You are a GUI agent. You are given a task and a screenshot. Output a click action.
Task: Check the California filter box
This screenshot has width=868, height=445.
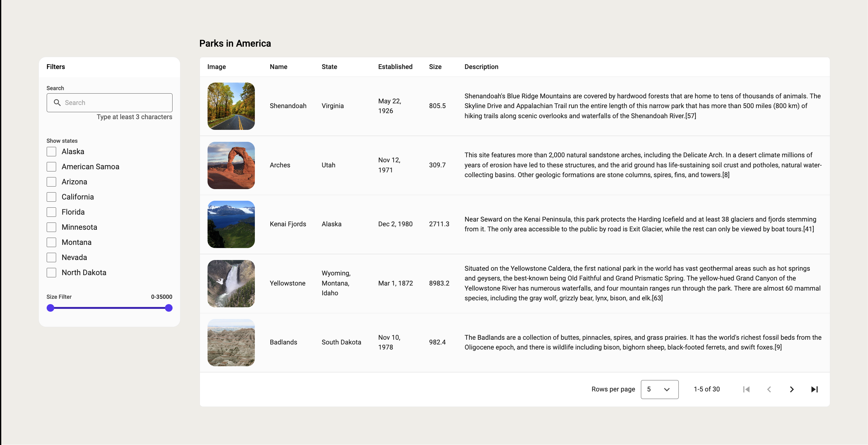pos(51,197)
